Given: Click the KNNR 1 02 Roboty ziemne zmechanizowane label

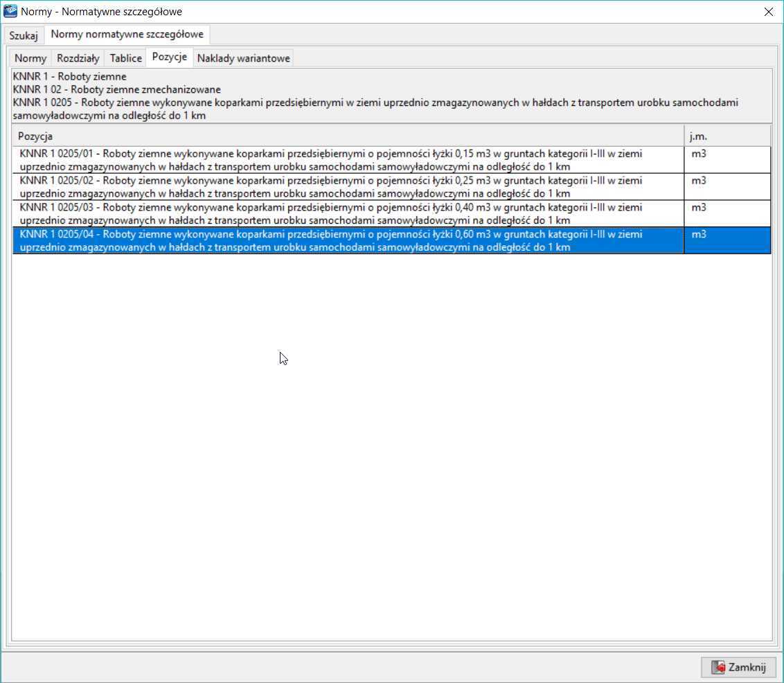Looking at the screenshot, I should 116,89.
